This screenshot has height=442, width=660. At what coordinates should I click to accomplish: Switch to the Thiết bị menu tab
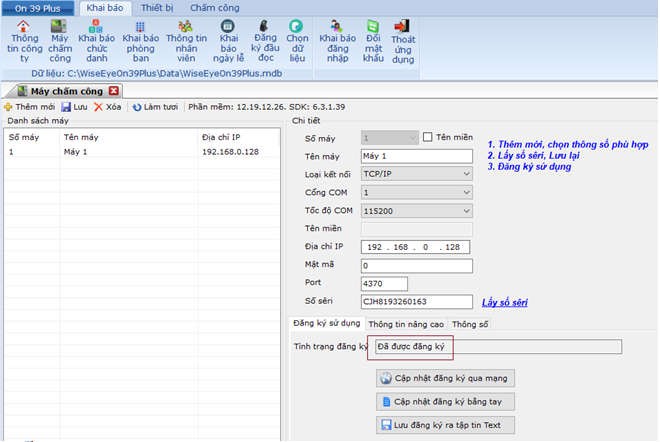point(156,7)
